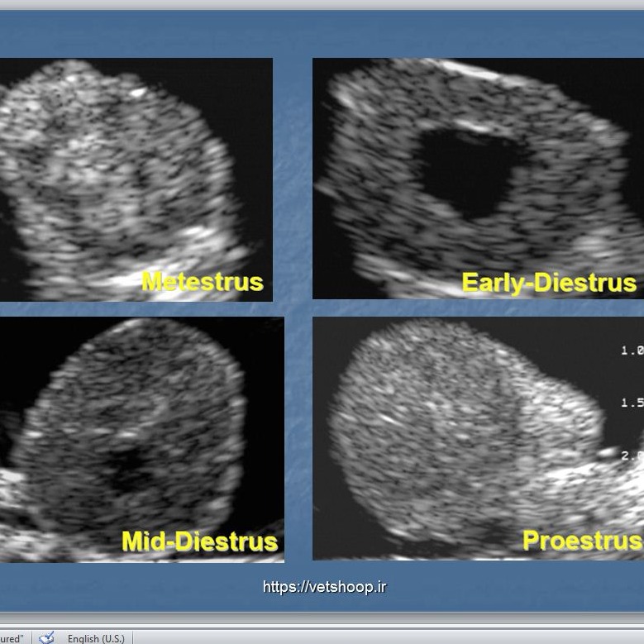Open the https://vetshoop.ir link
644x644 pixels.
(324, 586)
